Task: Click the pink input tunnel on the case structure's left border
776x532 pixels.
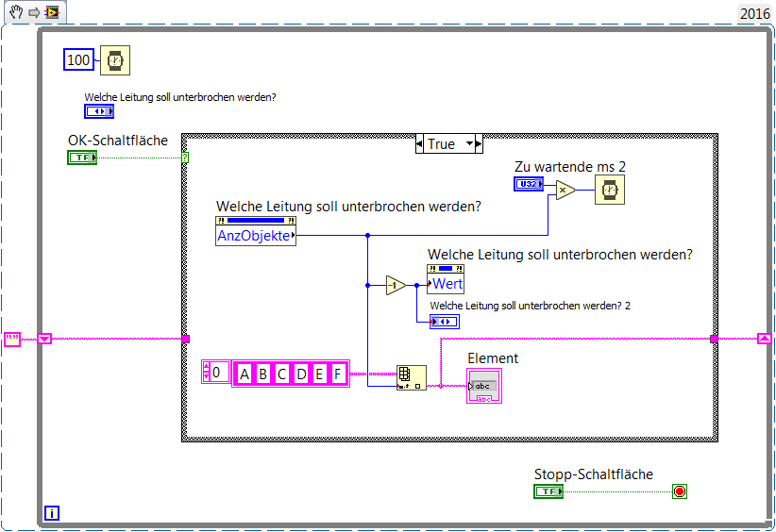Action: tap(186, 340)
